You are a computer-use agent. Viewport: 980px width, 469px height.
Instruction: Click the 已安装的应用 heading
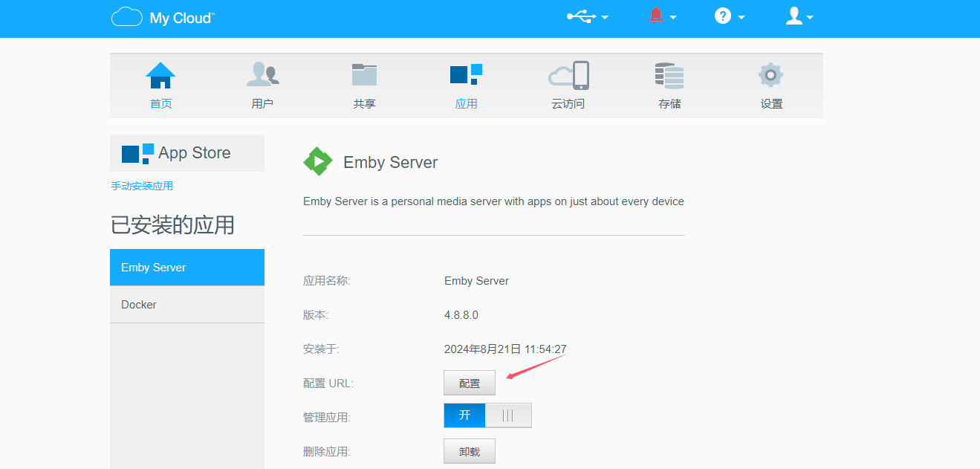coord(172,225)
